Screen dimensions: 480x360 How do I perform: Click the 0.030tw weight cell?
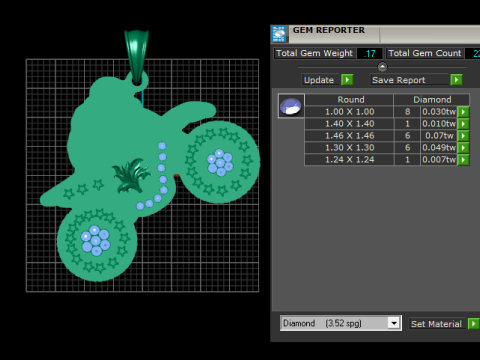click(439, 112)
